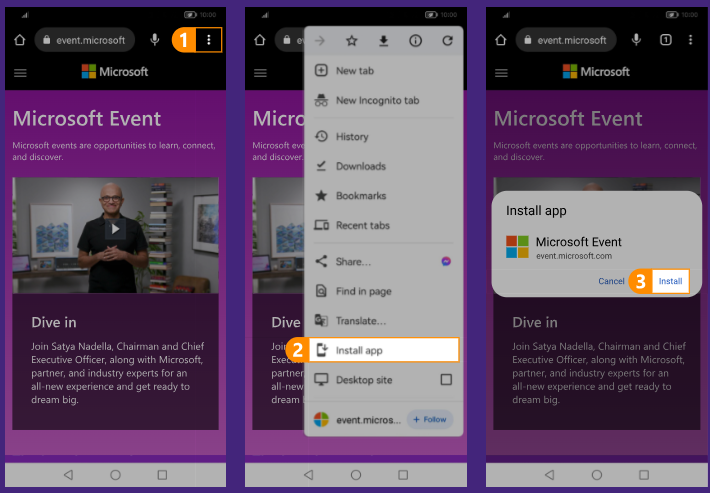Tap the home icon in the third phone
710x493 pixels.
tap(501, 40)
